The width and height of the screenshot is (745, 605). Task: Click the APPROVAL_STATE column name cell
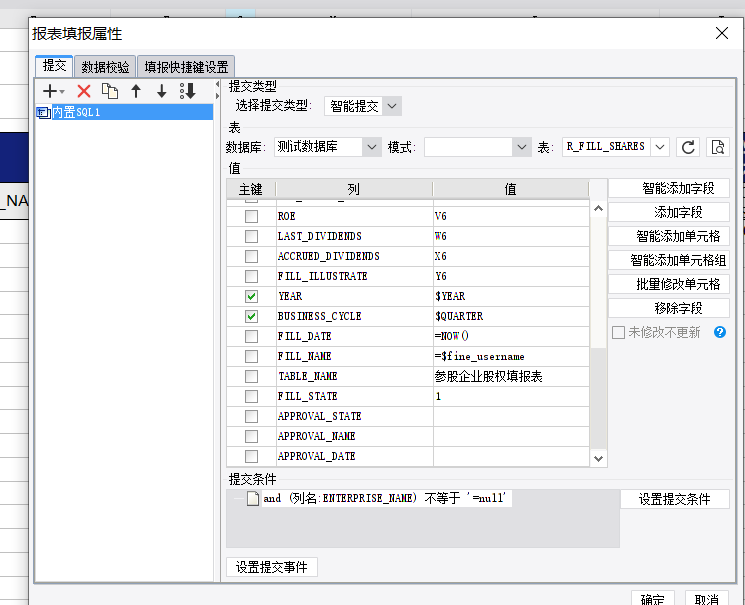[x=354, y=416]
